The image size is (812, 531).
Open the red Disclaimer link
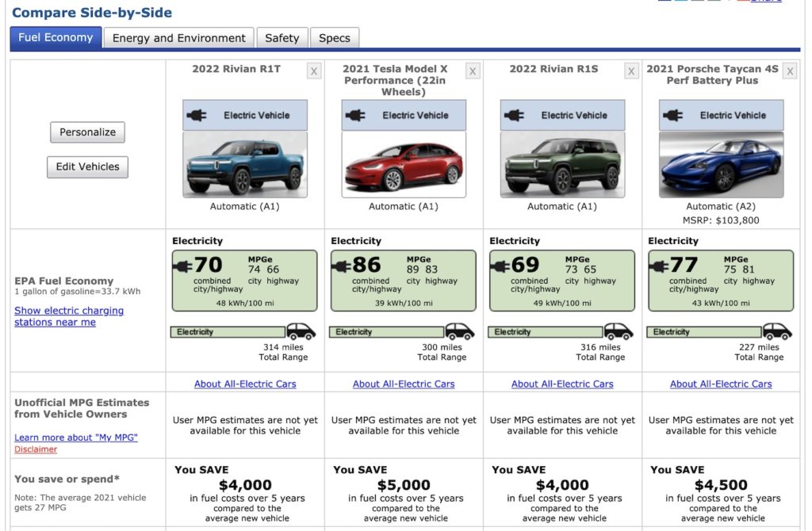coord(36,449)
